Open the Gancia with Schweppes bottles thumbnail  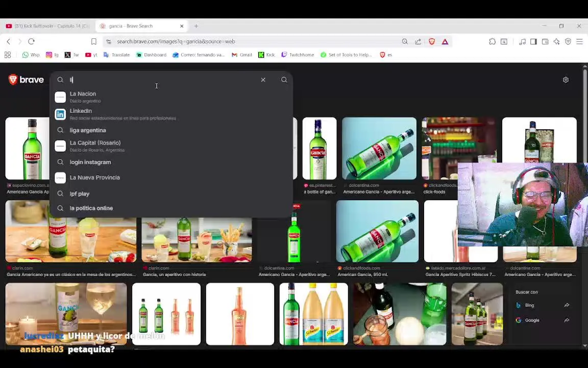[x=313, y=314]
